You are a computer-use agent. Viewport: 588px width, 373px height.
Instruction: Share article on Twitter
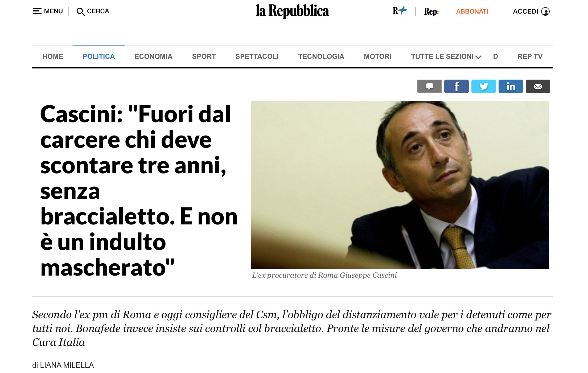[x=483, y=86]
